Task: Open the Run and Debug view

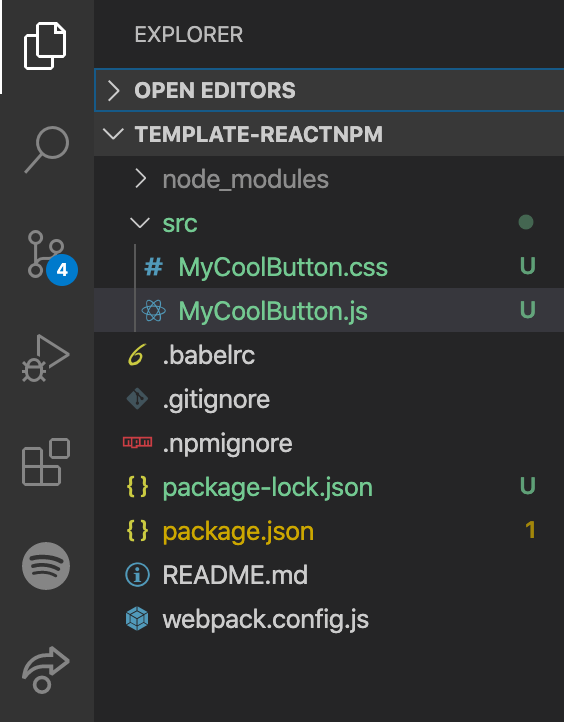Action: click(x=46, y=358)
